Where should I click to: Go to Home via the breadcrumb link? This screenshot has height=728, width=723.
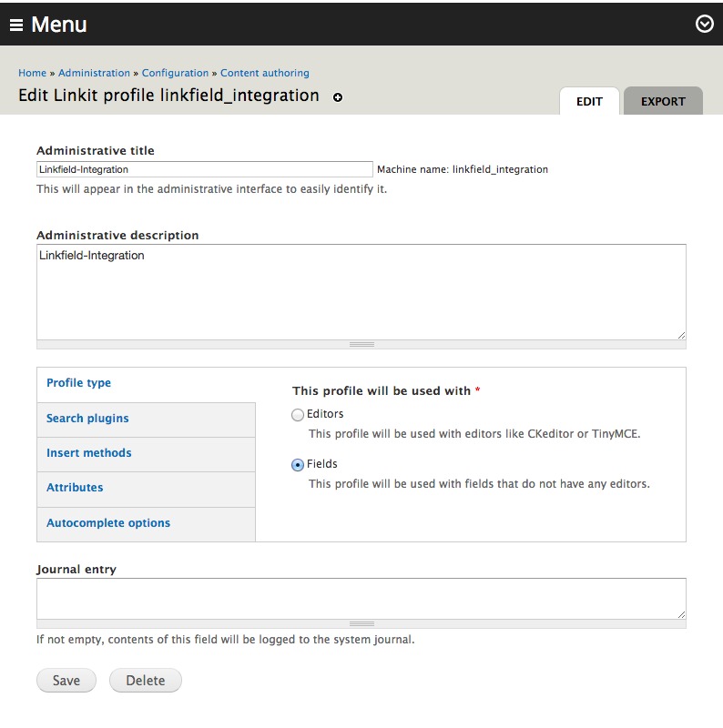32,73
